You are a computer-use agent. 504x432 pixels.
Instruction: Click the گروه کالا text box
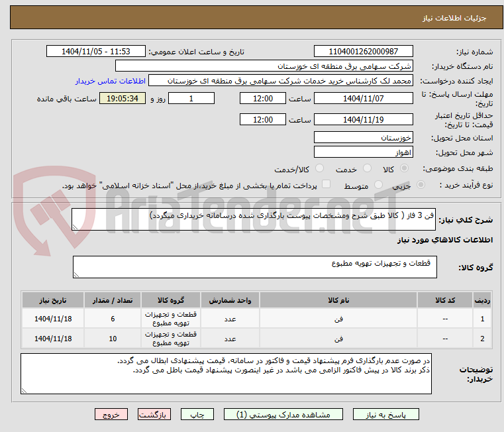pyautogui.click(x=255, y=266)
